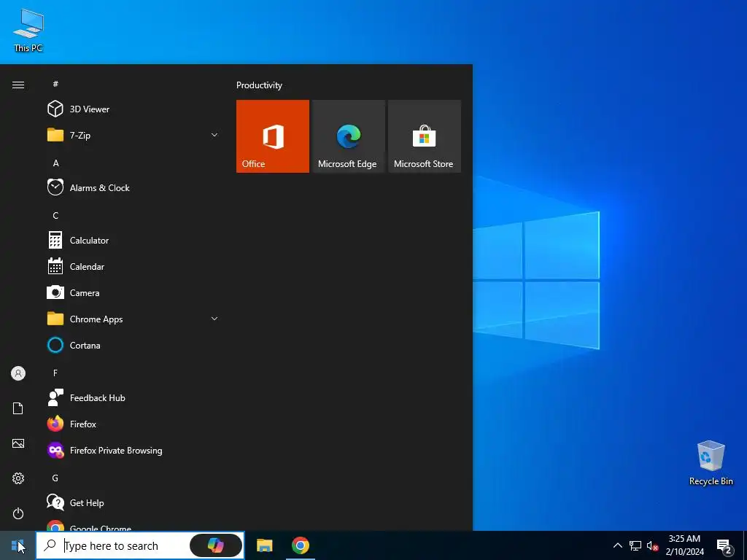Launch Alarms & Clock
This screenshot has height=560, width=747.
click(x=133, y=187)
